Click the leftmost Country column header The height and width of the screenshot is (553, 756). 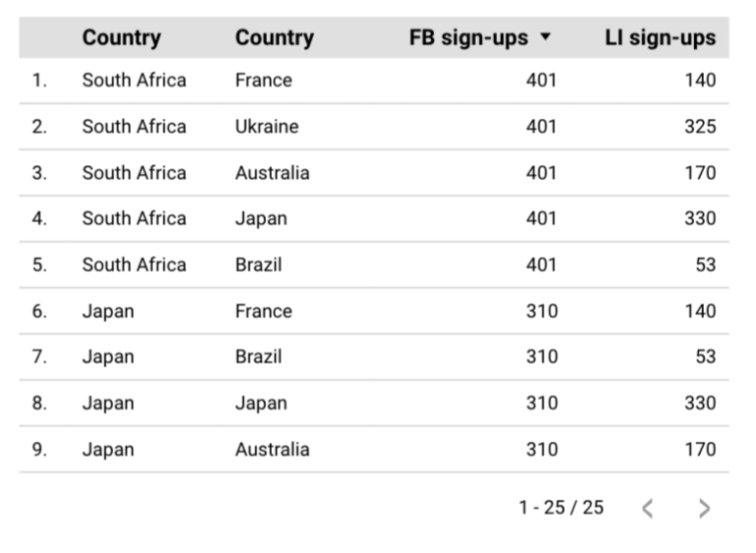121,38
